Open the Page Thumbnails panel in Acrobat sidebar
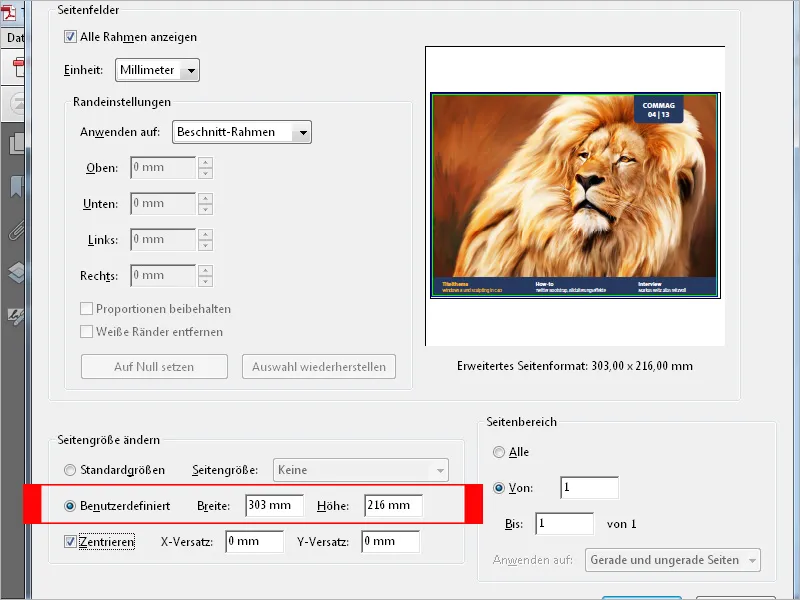 coord(16,143)
